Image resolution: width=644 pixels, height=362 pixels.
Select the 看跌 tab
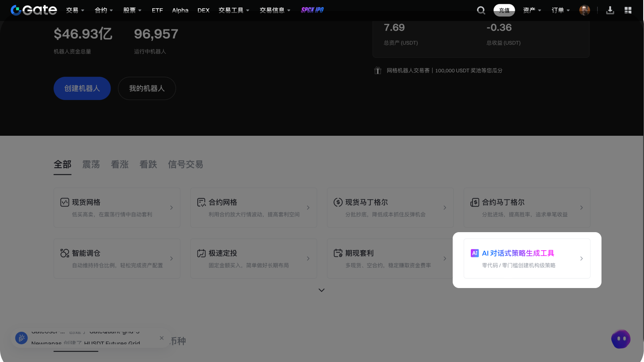pyautogui.click(x=148, y=164)
